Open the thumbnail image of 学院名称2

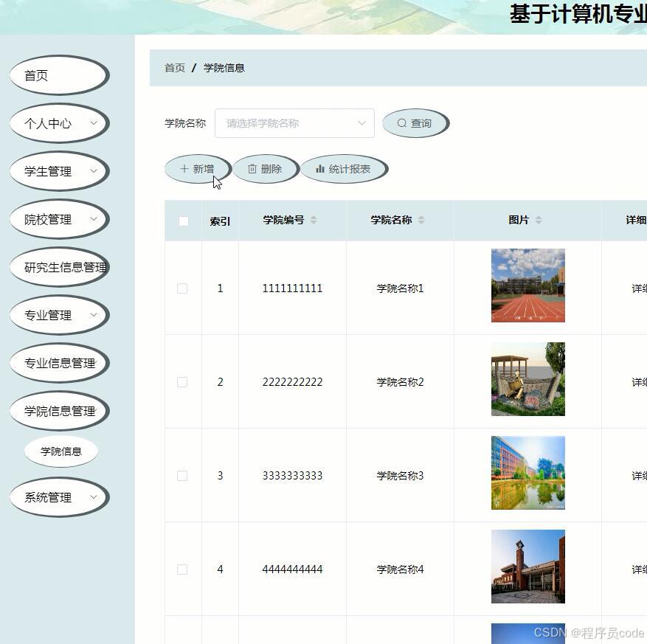[x=527, y=378]
